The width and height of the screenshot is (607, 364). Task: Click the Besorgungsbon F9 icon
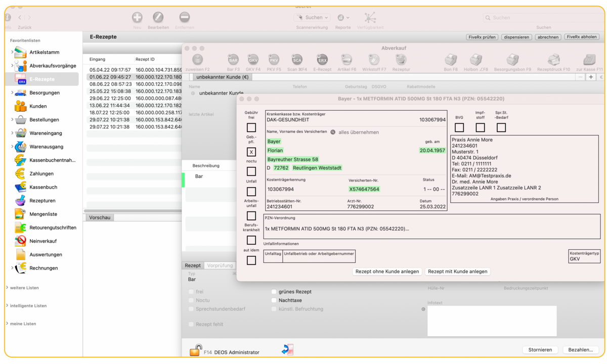pyautogui.click(x=512, y=60)
